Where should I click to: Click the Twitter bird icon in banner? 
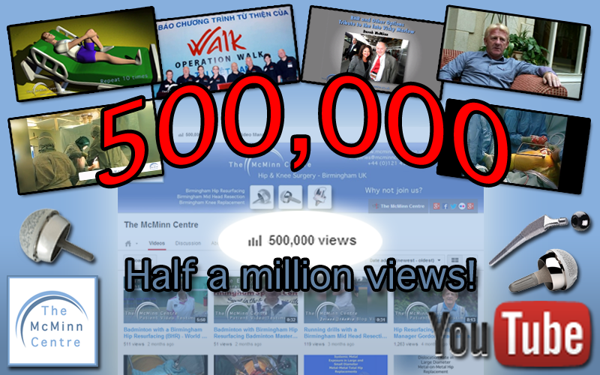tap(454, 206)
